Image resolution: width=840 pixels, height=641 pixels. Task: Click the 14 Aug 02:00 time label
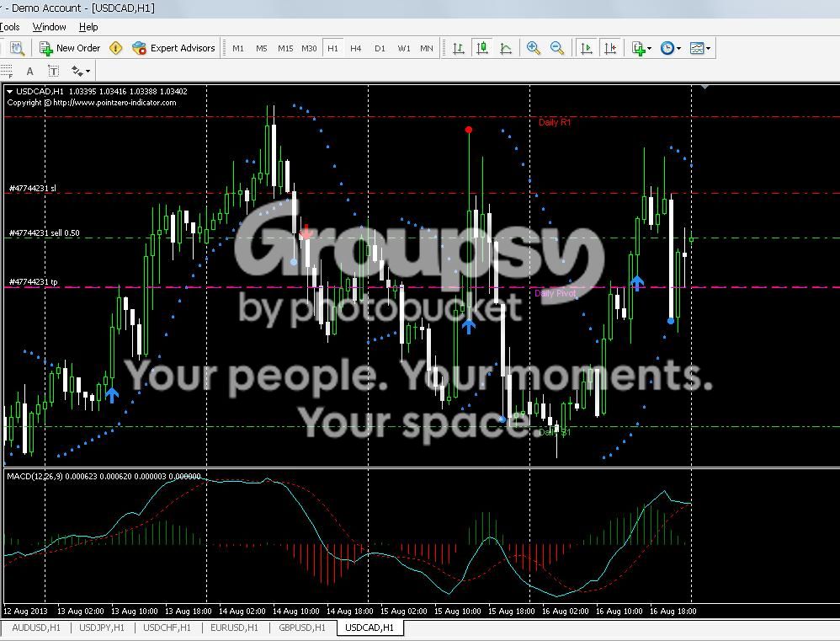[242, 611]
